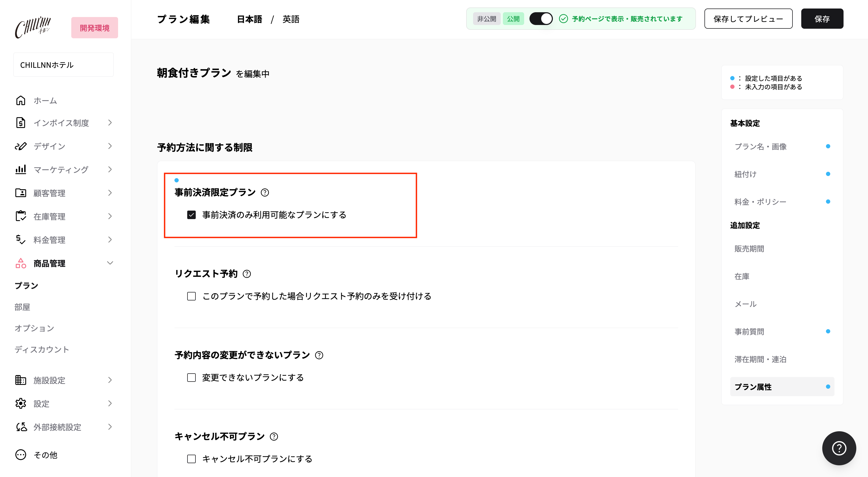Viewport: 868px width, 477px height.
Task: Click the facility settings building icon
Action: (20, 380)
